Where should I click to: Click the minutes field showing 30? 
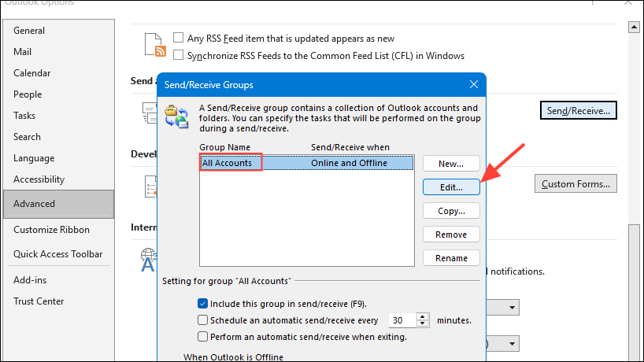point(402,320)
